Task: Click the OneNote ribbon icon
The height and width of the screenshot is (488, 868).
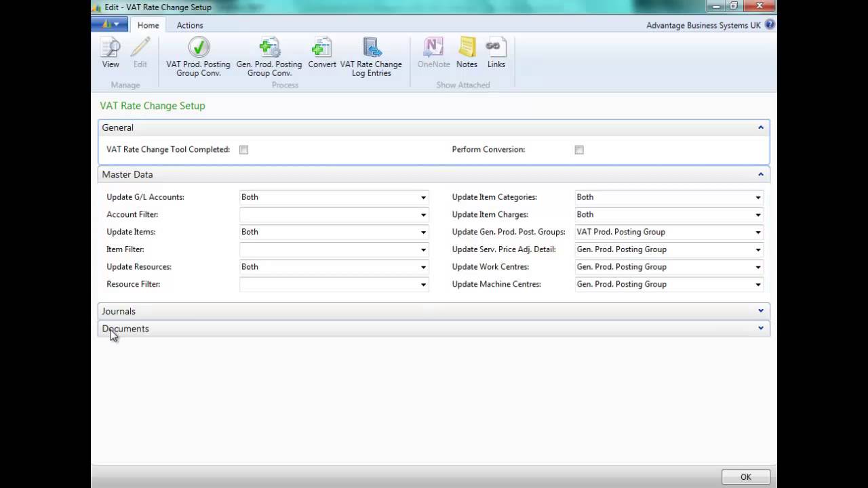Action: 433,54
